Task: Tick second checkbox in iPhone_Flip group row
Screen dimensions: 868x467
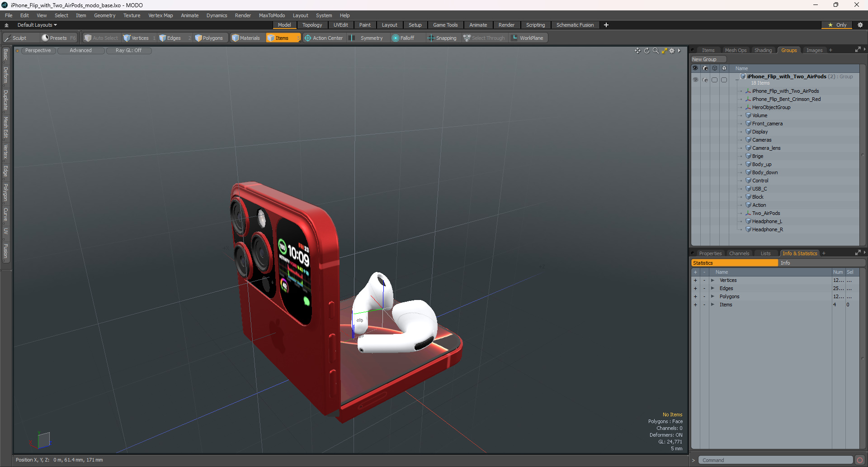Action: (x=724, y=80)
